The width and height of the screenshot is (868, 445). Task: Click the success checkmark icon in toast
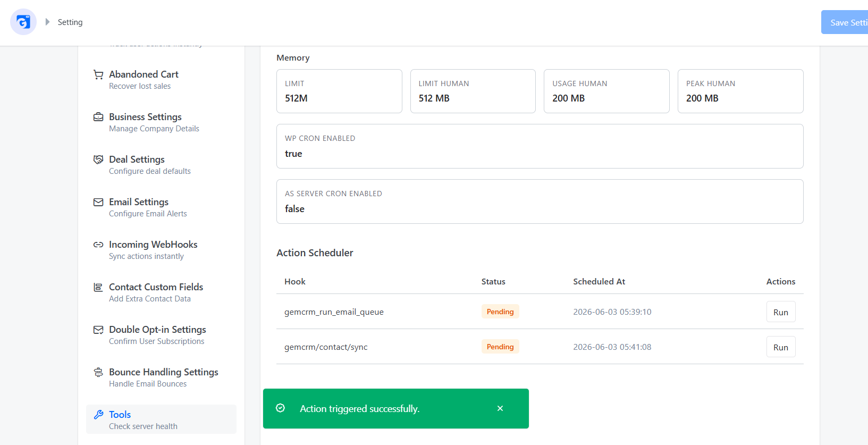[281, 408]
